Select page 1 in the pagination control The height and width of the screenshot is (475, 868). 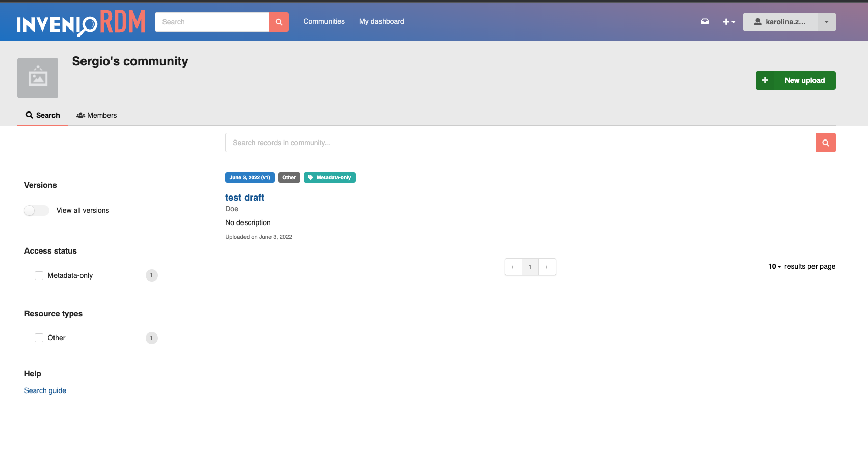click(x=530, y=266)
